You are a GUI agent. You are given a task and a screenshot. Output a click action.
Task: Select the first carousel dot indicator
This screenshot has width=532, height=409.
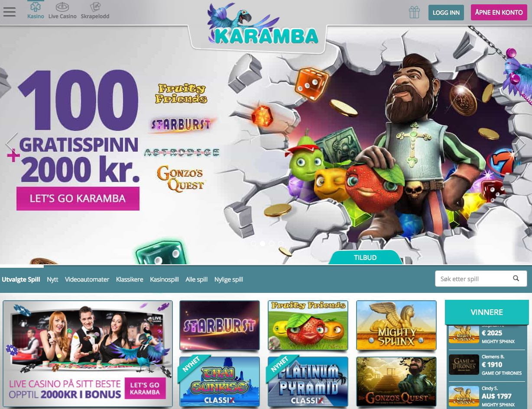point(253,243)
